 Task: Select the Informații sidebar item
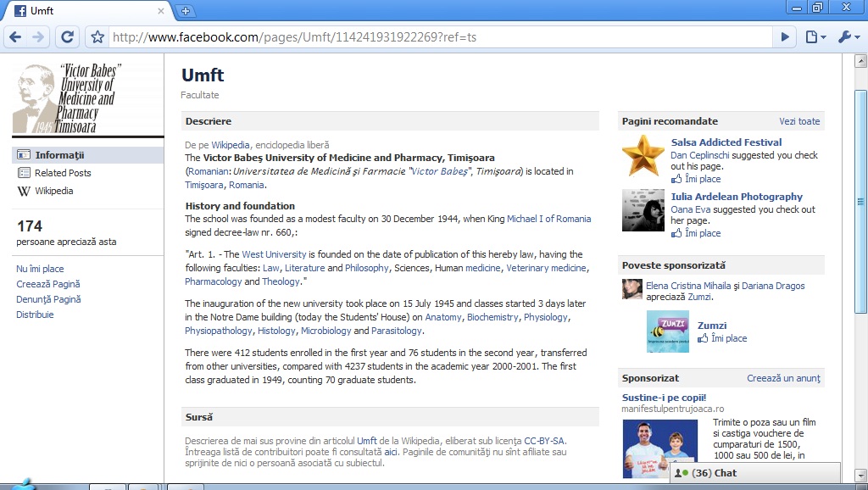point(87,155)
